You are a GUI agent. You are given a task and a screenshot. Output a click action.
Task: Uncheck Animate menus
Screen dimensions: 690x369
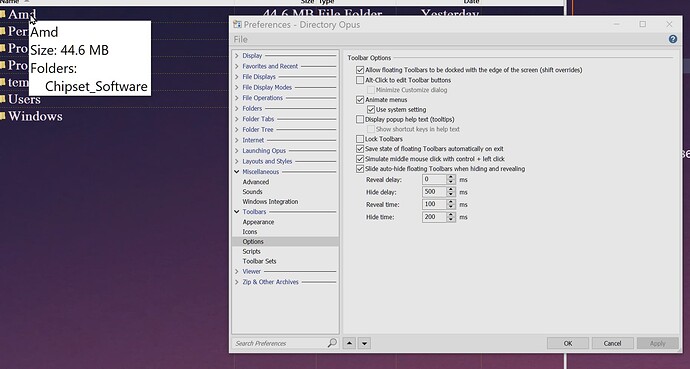click(x=360, y=100)
